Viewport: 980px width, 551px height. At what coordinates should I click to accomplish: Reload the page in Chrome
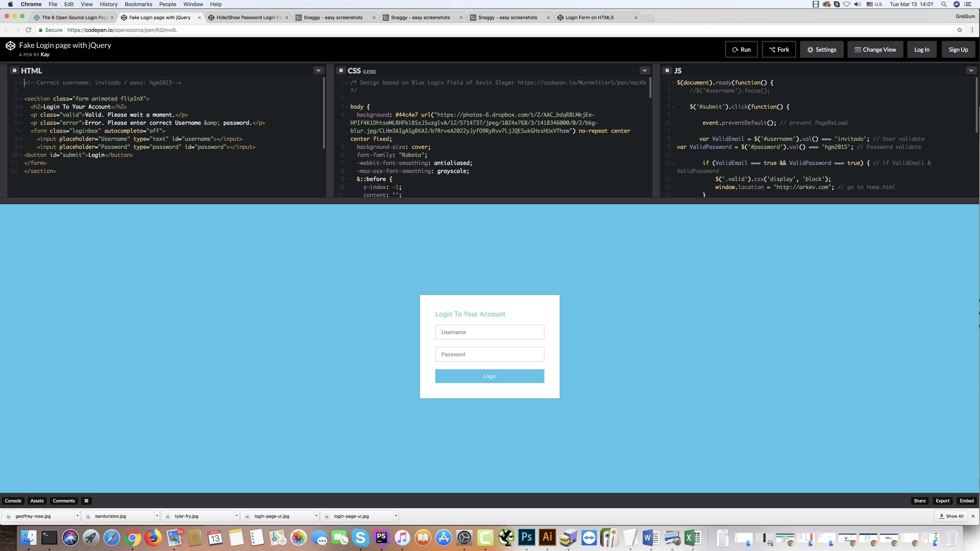tap(28, 30)
